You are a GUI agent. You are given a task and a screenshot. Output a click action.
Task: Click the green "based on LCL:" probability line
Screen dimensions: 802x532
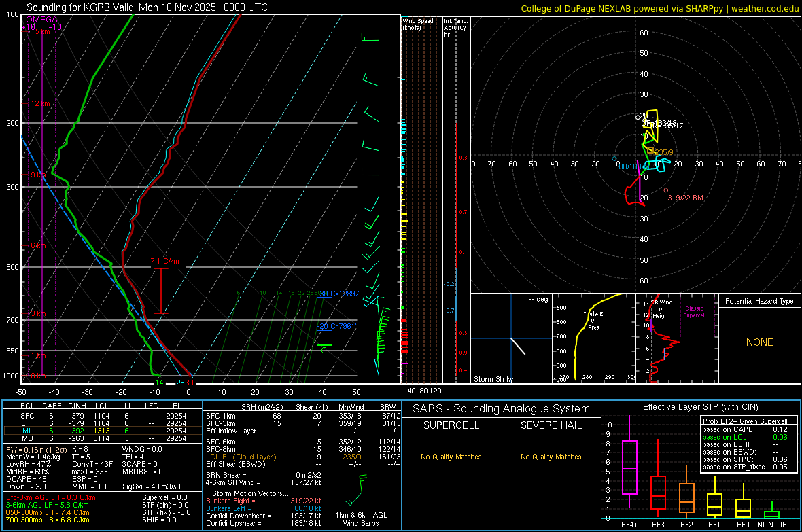[745, 437]
